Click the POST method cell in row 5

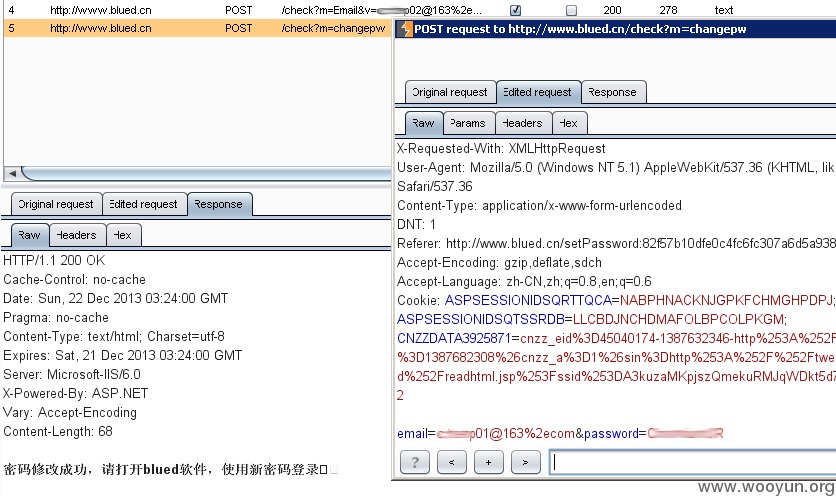[x=238, y=28]
